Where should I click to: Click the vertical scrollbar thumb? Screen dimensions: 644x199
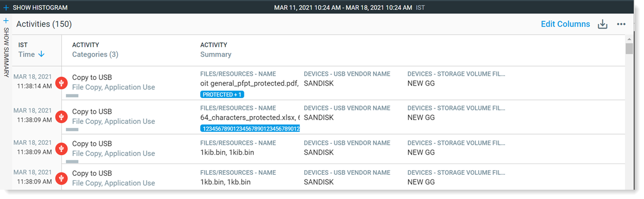629,48
